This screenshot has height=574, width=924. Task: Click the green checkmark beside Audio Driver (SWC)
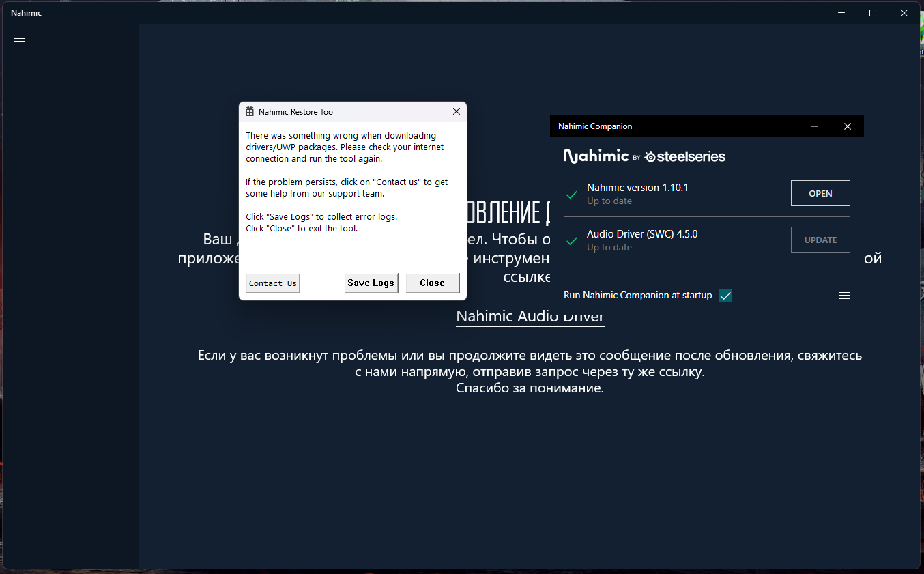tap(572, 241)
